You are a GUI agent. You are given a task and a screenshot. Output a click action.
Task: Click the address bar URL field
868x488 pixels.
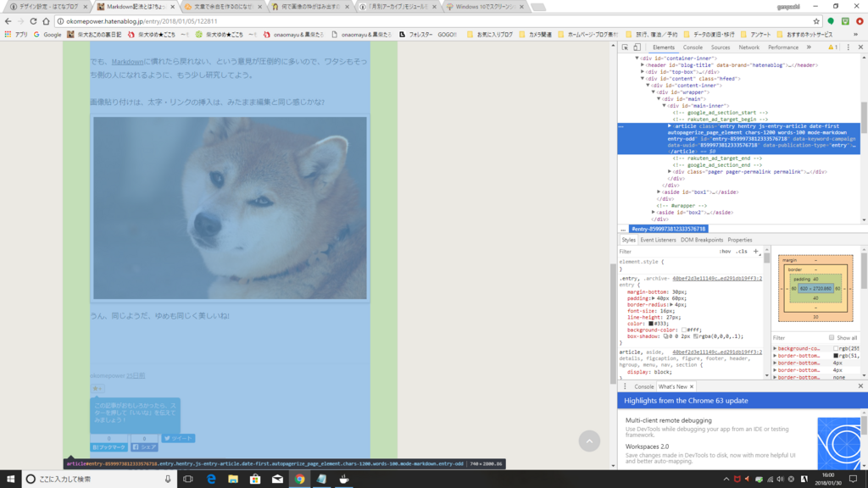[x=431, y=21]
